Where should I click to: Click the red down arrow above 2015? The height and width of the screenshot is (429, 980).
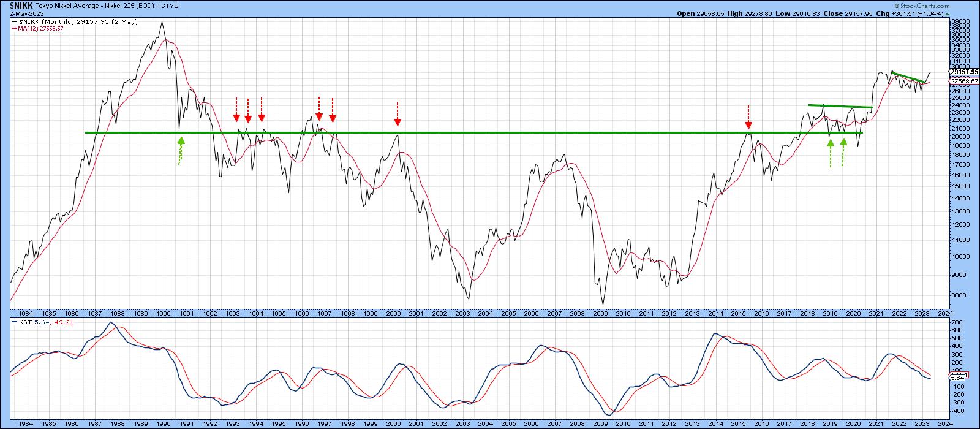pos(748,117)
